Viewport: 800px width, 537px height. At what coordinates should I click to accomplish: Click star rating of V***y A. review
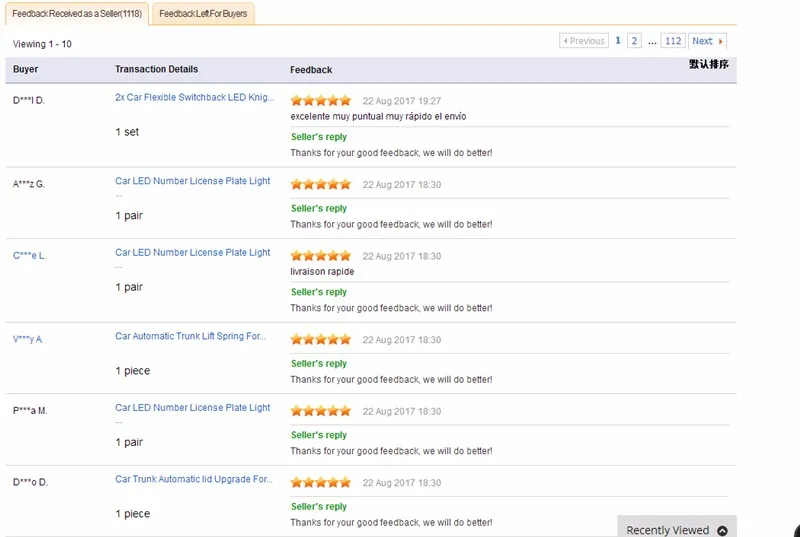point(321,339)
